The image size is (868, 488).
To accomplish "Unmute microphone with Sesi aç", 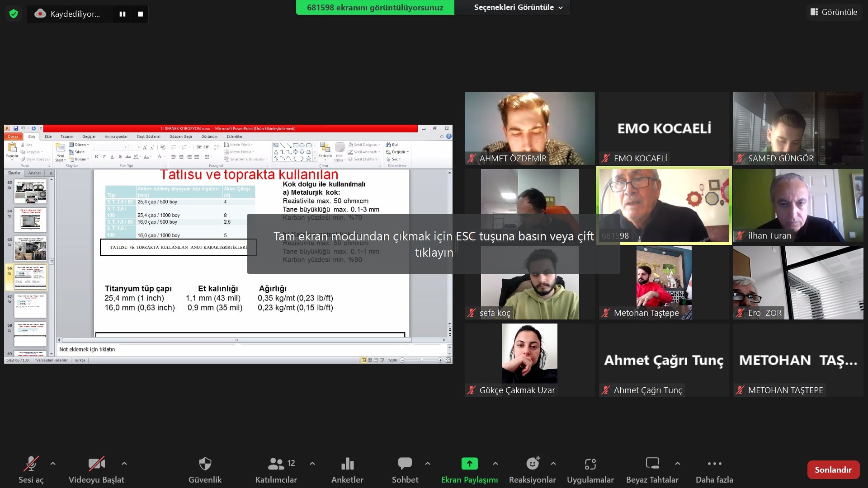I will point(31,470).
